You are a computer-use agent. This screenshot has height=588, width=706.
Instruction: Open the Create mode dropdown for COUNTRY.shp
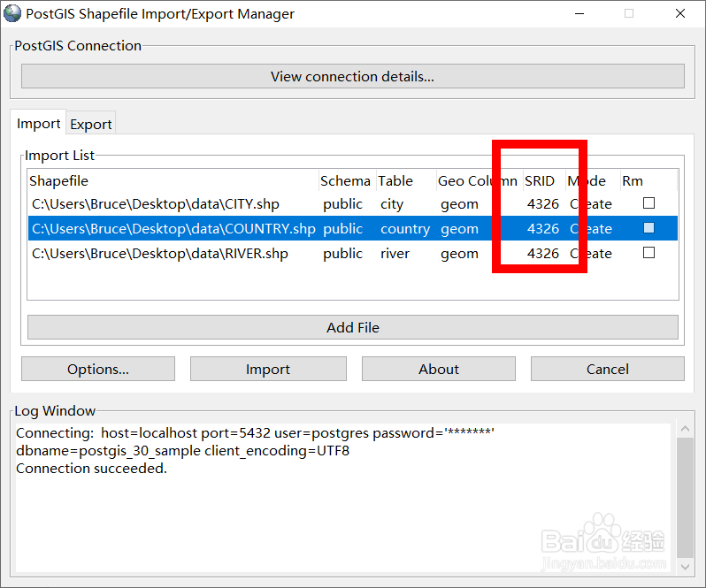pos(591,229)
